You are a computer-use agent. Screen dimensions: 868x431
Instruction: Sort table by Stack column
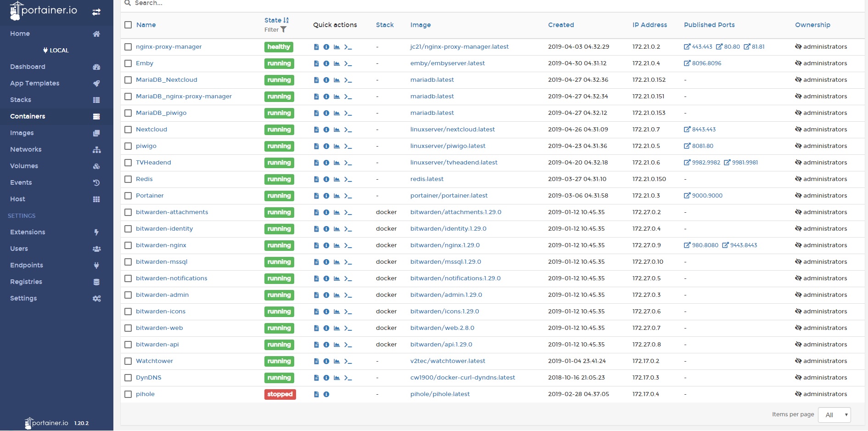(385, 25)
